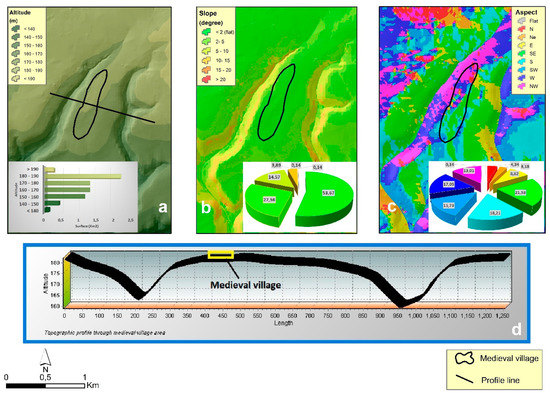This screenshot has height=399, width=550.
Task: Click the '< 140' altitude legend swatch
Action: 16,29
